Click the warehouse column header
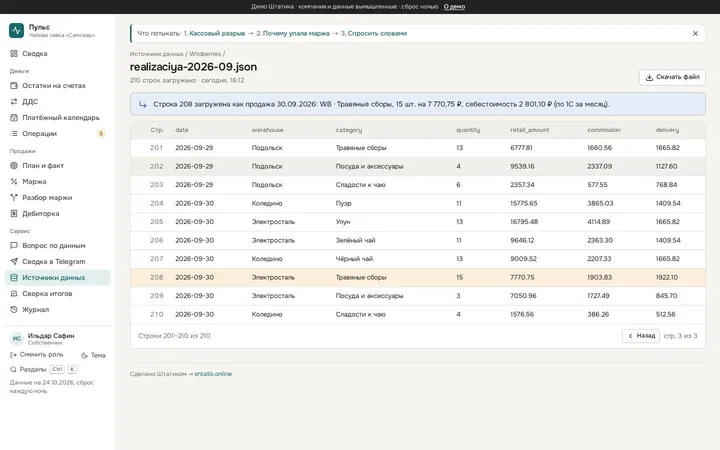This screenshot has height=450, width=720. pyautogui.click(x=267, y=130)
